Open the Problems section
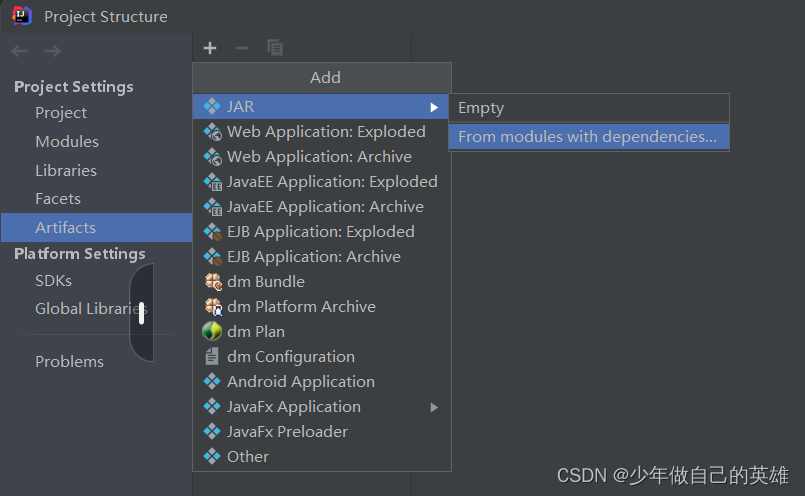805x496 pixels. (69, 361)
